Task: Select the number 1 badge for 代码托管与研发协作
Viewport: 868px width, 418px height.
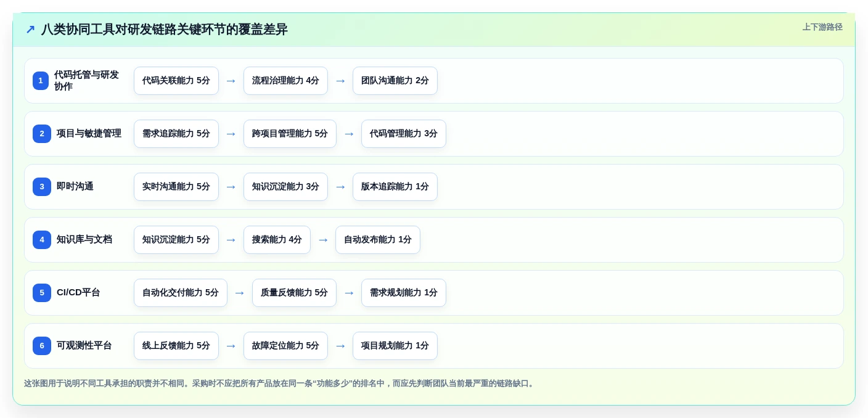Action: [41, 81]
